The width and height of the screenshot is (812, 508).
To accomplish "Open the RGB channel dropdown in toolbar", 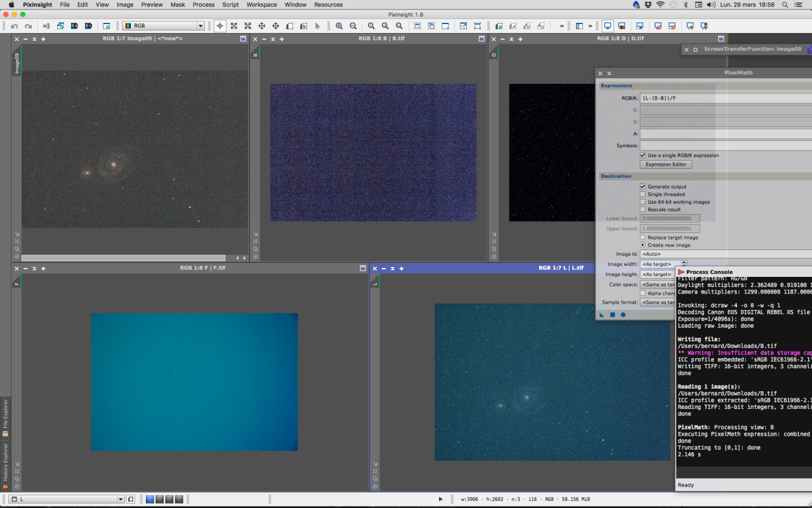I will pyautogui.click(x=164, y=26).
